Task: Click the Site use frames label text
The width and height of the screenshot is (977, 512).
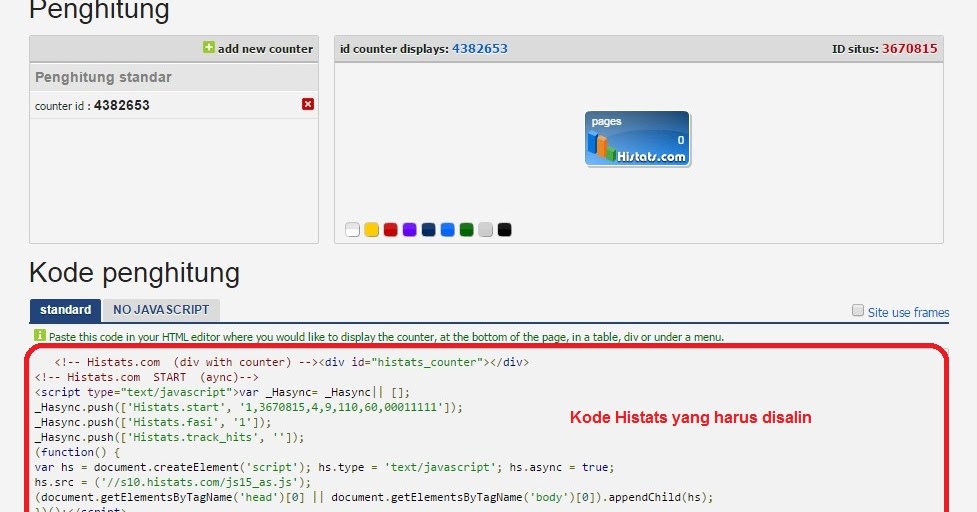Action: (x=908, y=313)
